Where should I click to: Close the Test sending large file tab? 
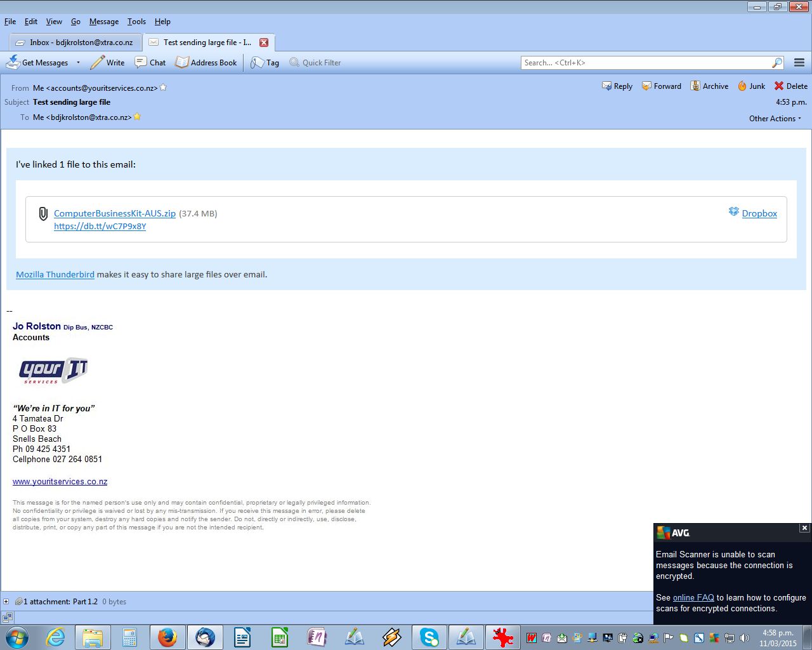pyautogui.click(x=264, y=43)
